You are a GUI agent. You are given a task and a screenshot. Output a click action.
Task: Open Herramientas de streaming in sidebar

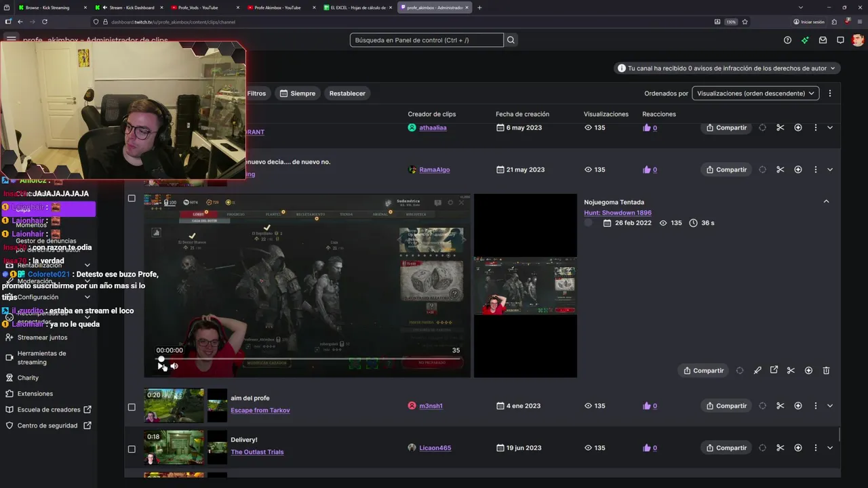click(x=41, y=358)
